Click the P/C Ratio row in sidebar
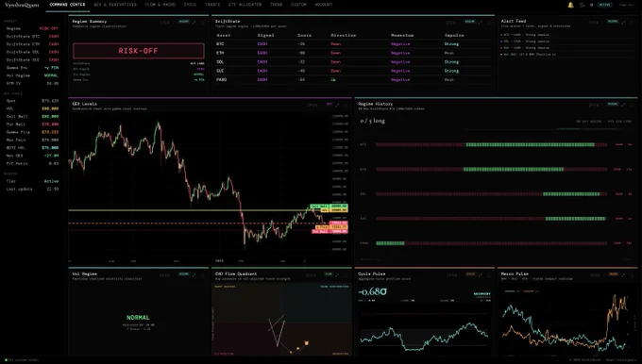642x364 pixels. [32, 163]
